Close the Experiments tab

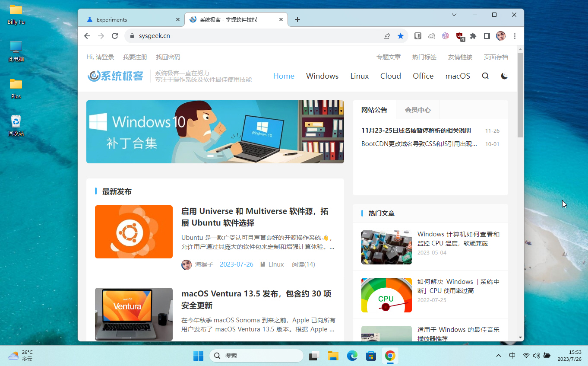point(178,19)
